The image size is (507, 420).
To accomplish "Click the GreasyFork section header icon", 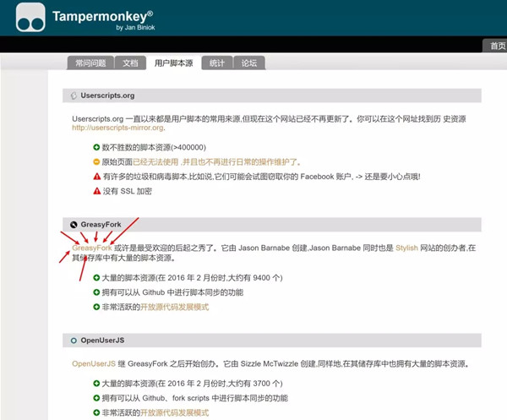I will (x=74, y=225).
